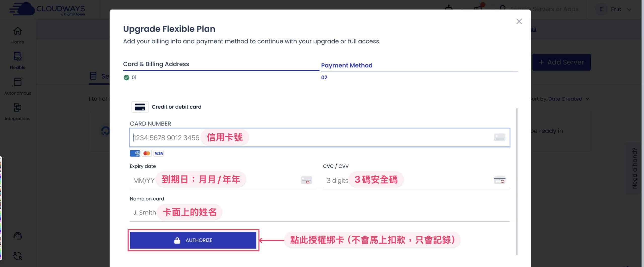
Task: Click the announcements megaphone icon
Action: coord(478,9)
